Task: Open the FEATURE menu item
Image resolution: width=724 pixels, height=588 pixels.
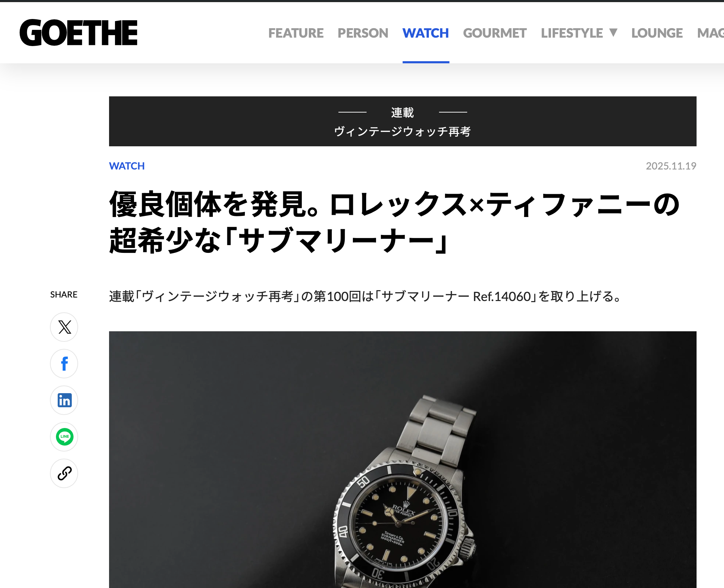Action: (296, 33)
